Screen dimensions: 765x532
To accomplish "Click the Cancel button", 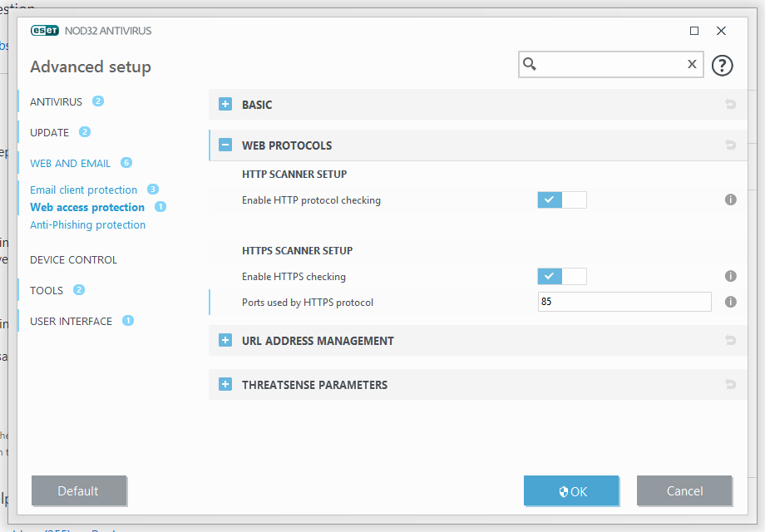I will (x=684, y=490).
